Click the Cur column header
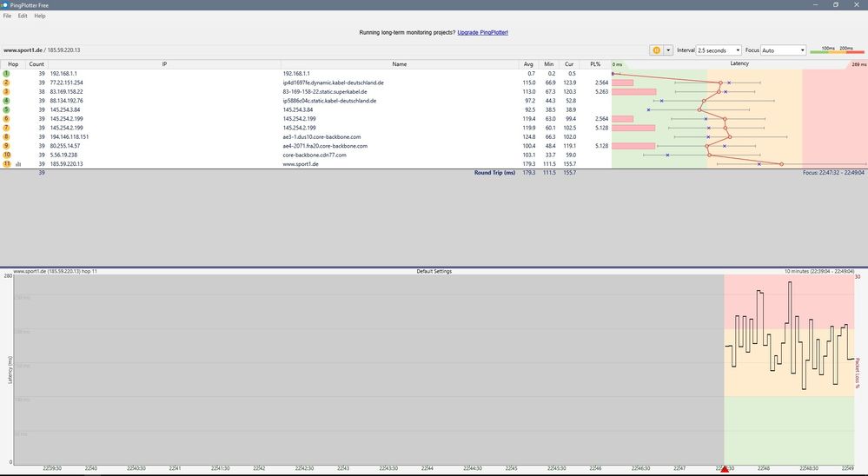 coord(569,64)
